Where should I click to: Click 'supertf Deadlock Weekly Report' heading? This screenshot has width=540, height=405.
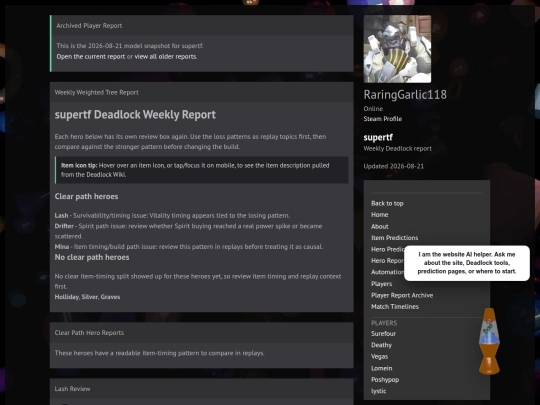coord(135,115)
